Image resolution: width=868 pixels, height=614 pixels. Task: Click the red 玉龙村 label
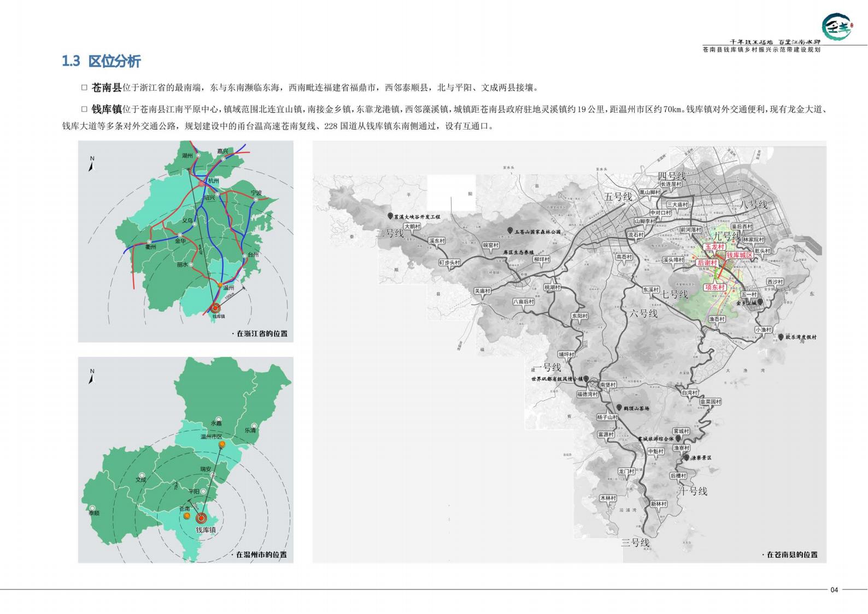tap(714, 247)
